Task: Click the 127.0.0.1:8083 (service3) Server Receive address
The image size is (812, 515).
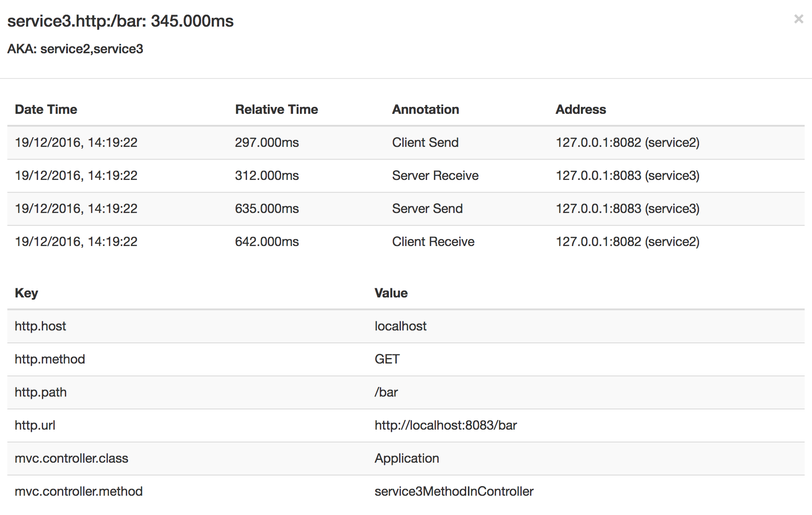Action: coord(627,175)
